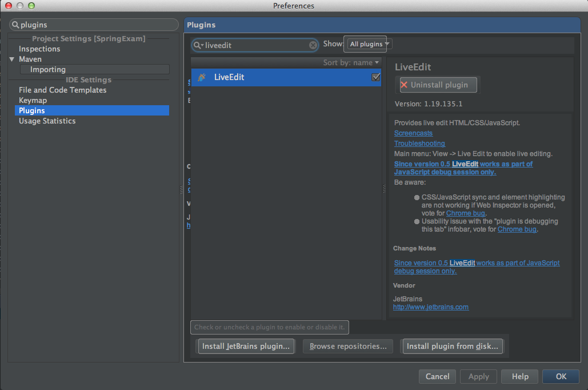This screenshot has height=390, width=588.
Task: Open plugin search options magnifier dropdown
Action: [198, 45]
